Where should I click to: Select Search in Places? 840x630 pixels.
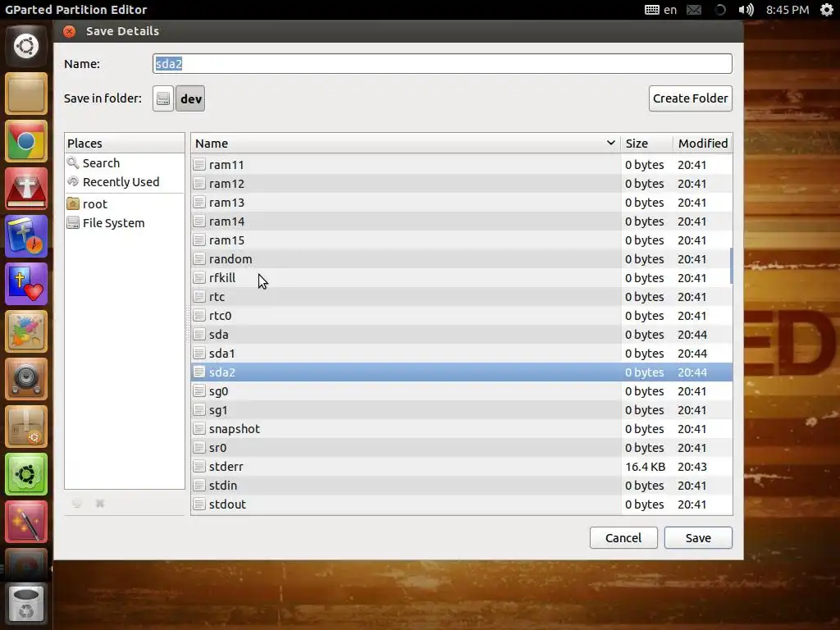(x=125, y=163)
